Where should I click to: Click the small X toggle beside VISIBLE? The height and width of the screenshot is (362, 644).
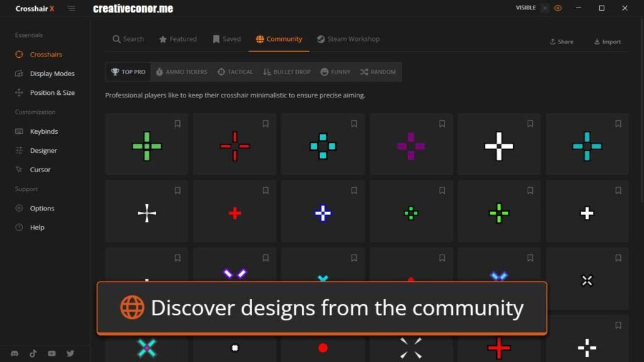pyautogui.click(x=545, y=8)
